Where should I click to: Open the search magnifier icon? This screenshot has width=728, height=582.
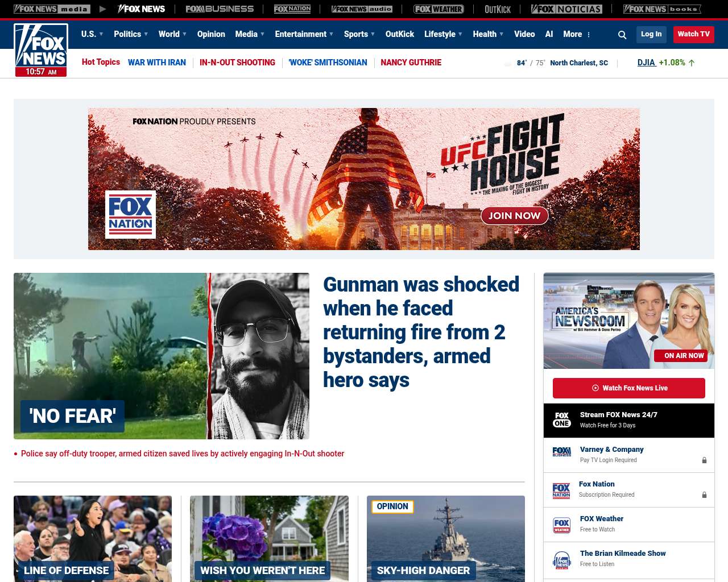pyautogui.click(x=622, y=35)
